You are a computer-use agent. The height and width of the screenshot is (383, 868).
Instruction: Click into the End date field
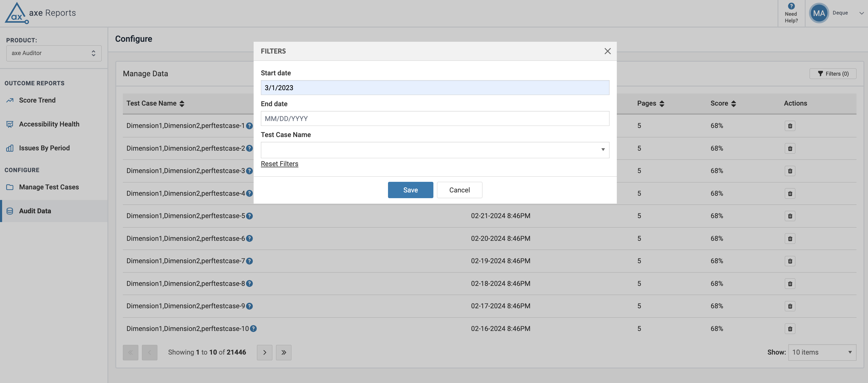pyautogui.click(x=435, y=119)
